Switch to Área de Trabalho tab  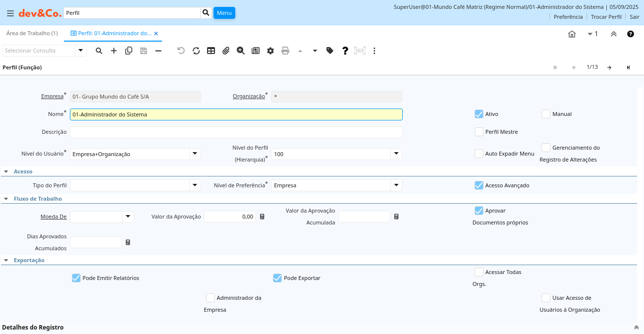tap(32, 33)
